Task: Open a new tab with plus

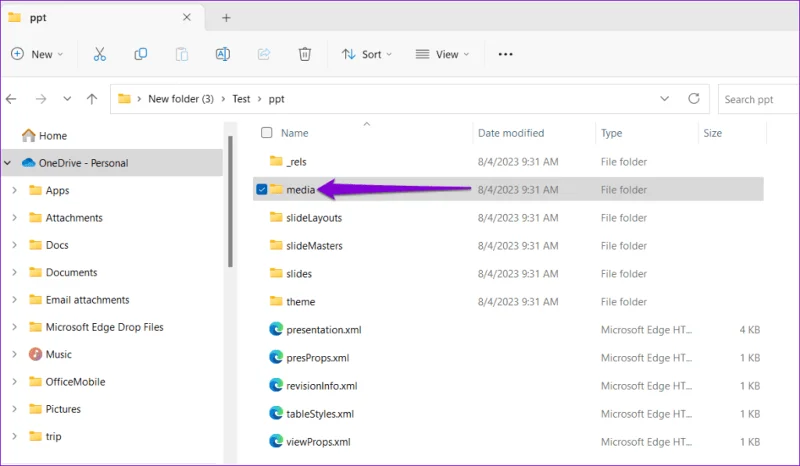Action: tap(226, 18)
